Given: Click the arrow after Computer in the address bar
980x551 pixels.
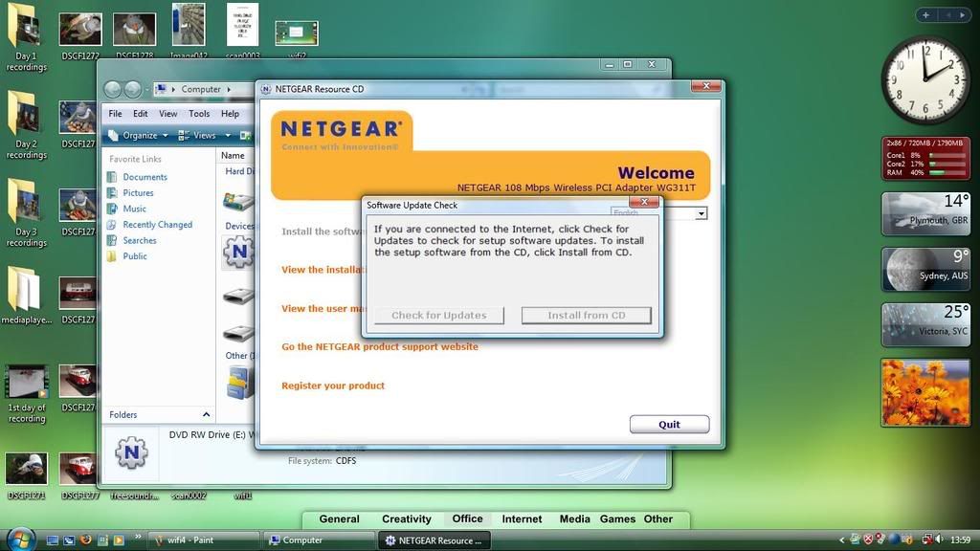Looking at the screenshot, I should (x=229, y=89).
